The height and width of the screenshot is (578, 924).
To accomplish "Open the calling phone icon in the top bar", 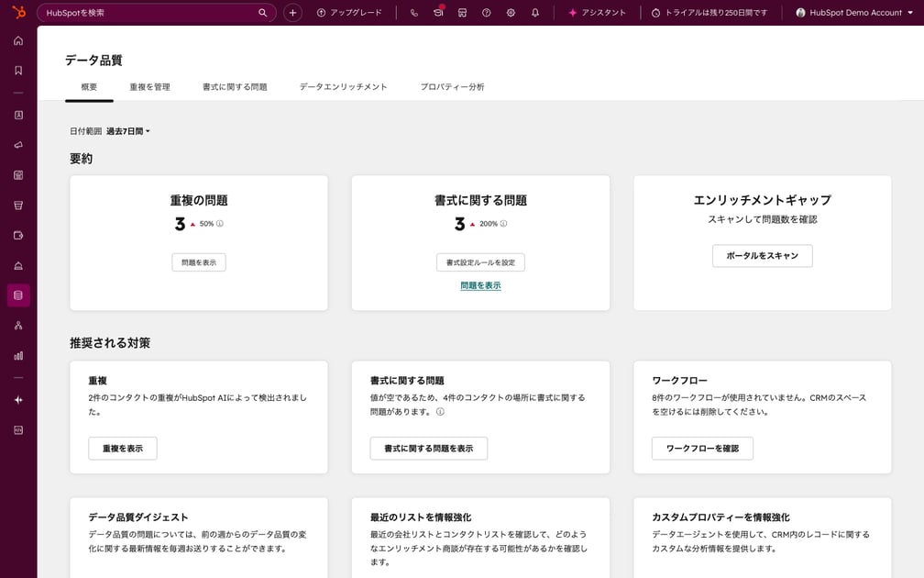I will (414, 13).
